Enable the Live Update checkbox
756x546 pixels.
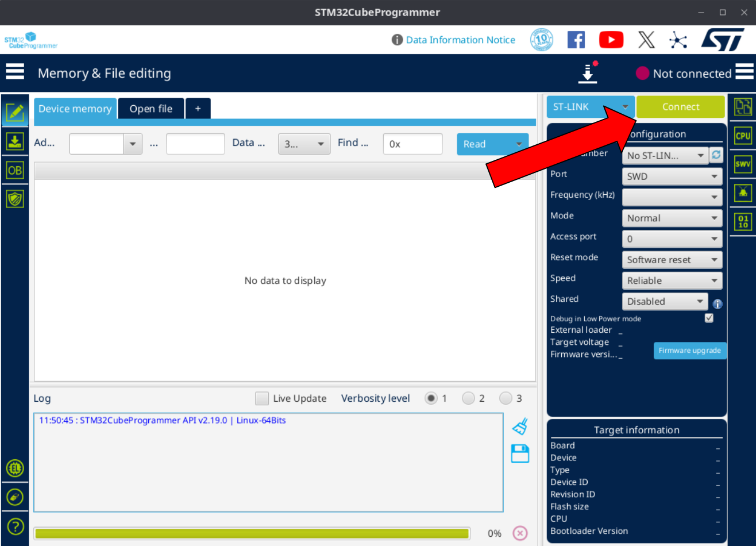coord(262,398)
